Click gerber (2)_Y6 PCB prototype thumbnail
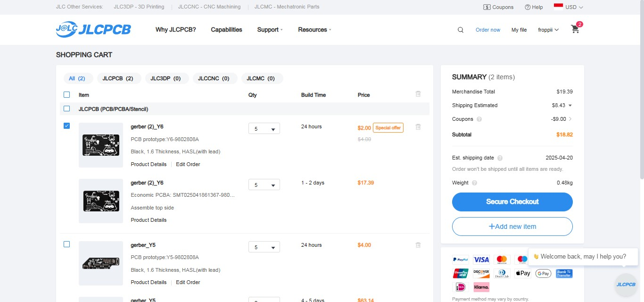The image size is (644, 302). coord(101,145)
